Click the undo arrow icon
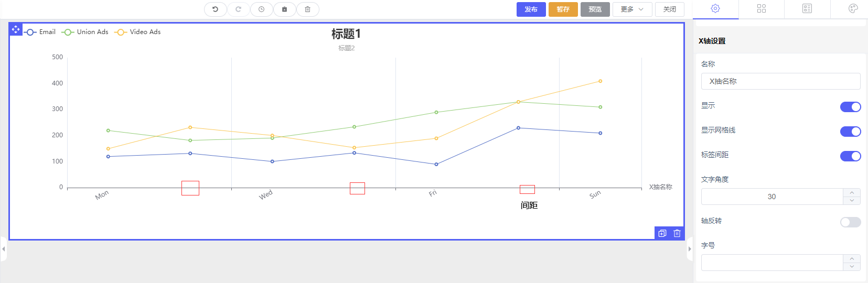The height and width of the screenshot is (283, 868). (215, 9)
